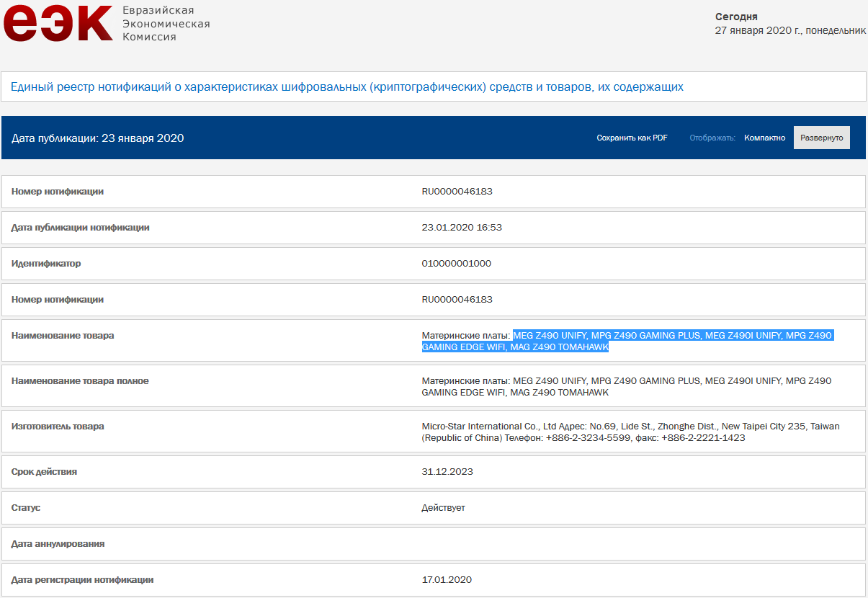Open the "Единый реестр нотификаций" registry title link

coord(346,87)
